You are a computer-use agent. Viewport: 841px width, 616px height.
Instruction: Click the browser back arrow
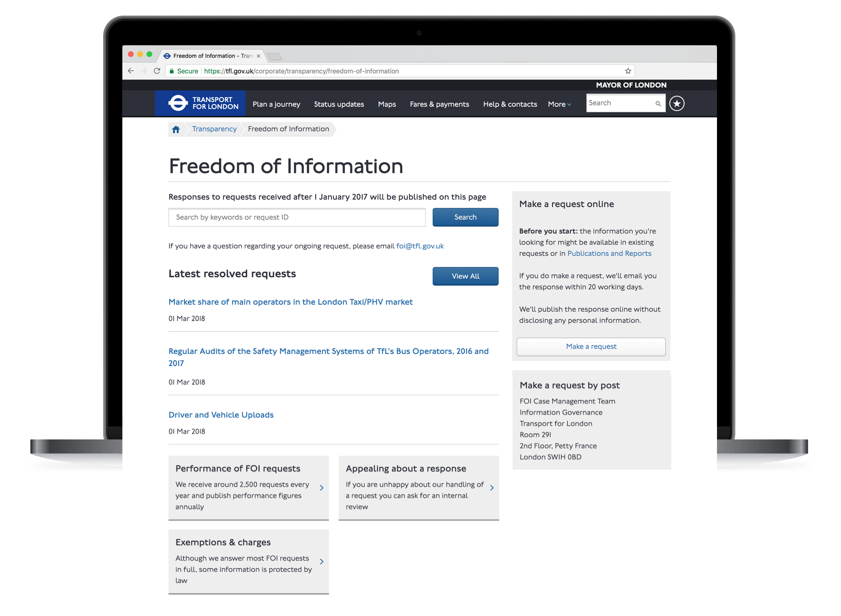(131, 71)
